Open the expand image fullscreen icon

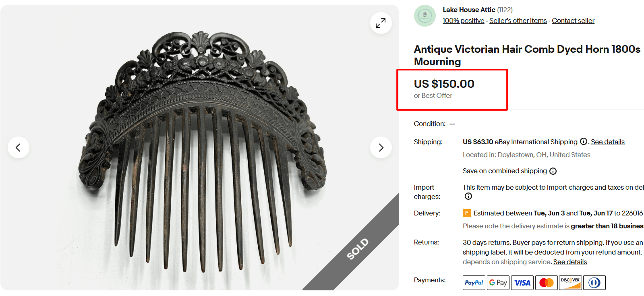tap(380, 23)
